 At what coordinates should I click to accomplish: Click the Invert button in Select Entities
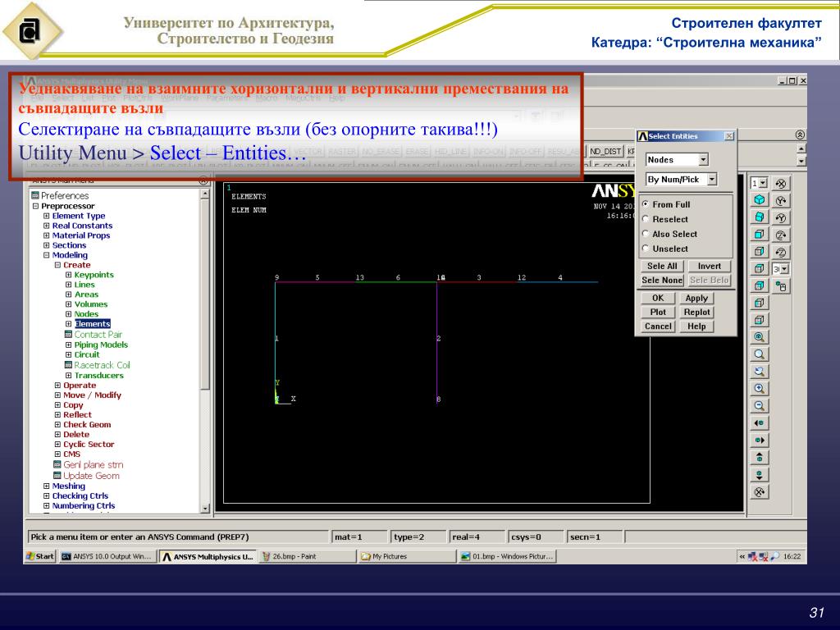click(x=710, y=266)
